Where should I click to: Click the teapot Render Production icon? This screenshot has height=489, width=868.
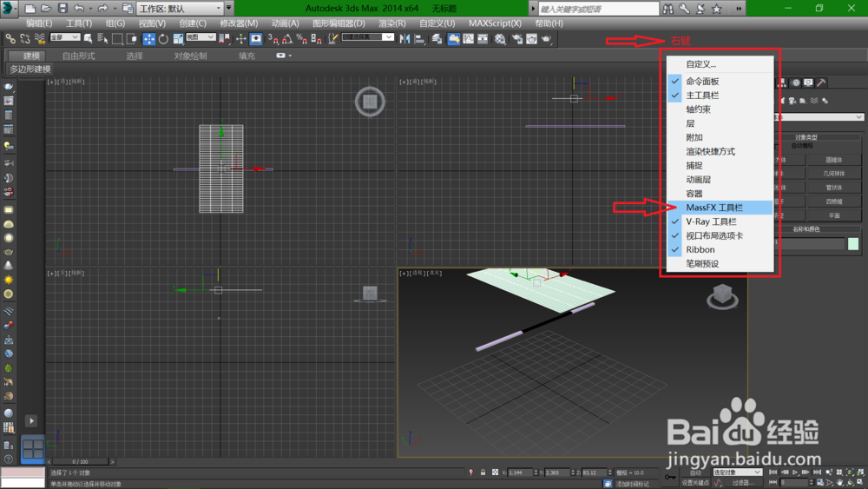[x=546, y=39]
